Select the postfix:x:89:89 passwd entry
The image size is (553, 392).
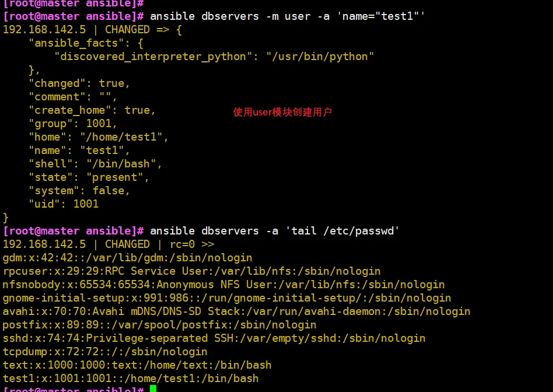[160, 324]
